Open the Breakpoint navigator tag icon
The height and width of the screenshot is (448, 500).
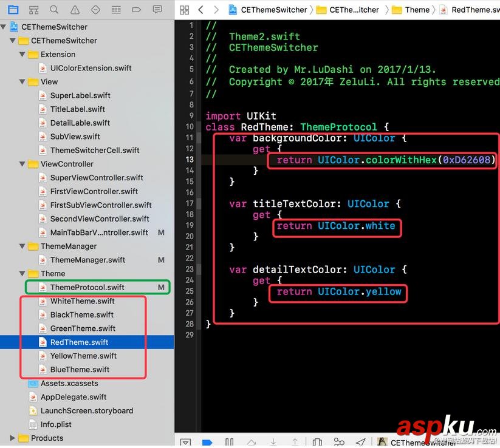pyautogui.click(x=136, y=10)
